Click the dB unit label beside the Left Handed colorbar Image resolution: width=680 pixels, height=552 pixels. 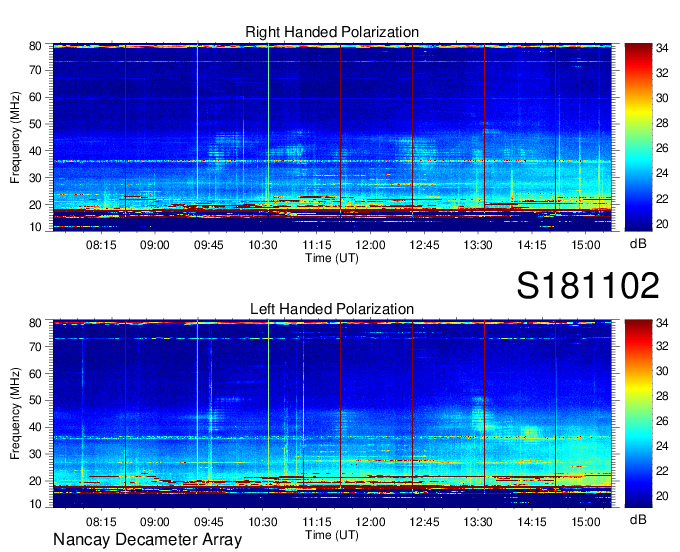coord(638,520)
